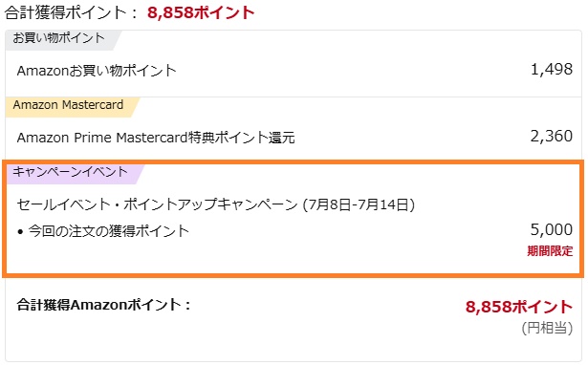Click the 2,360 points value
The image size is (588, 365).
pos(552,136)
